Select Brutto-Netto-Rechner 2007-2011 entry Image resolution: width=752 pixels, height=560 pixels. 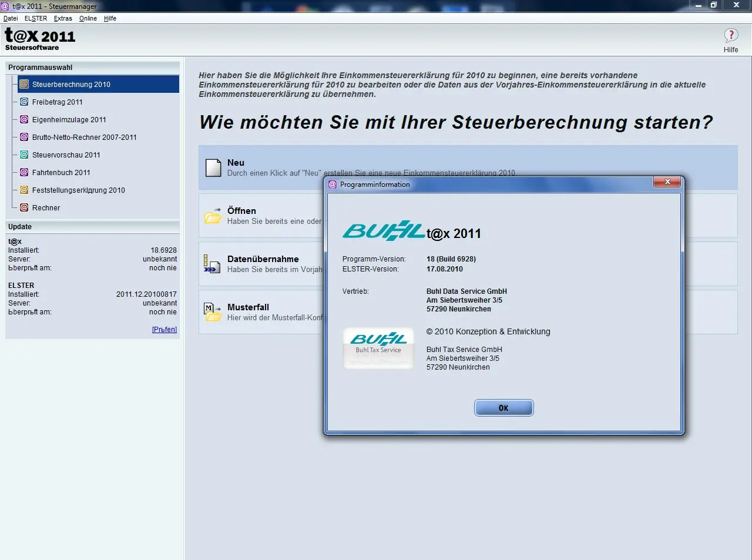(85, 137)
